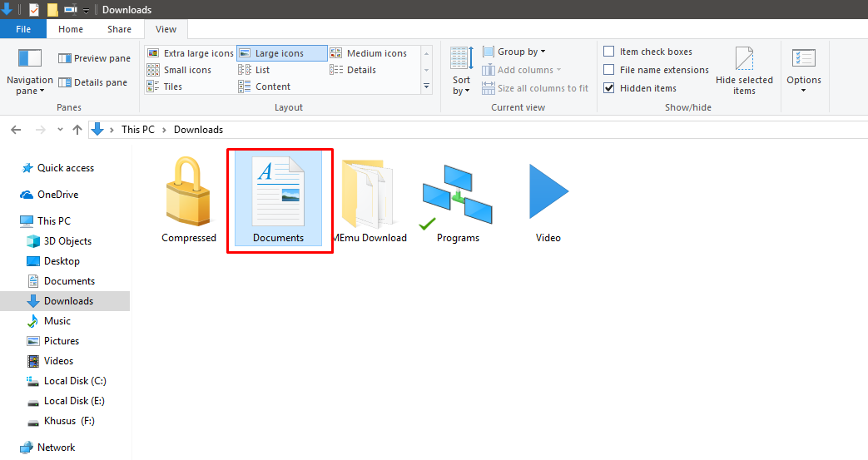The width and height of the screenshot is (868, 460).
Task: Select the Programs folder
Action: click(x=458, y=203)
